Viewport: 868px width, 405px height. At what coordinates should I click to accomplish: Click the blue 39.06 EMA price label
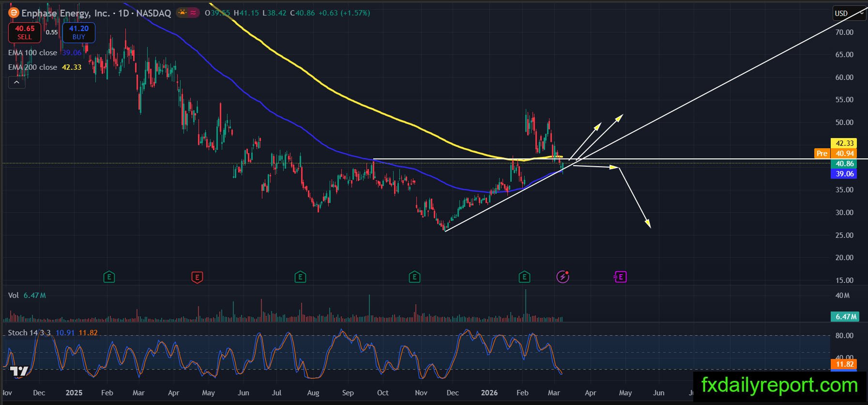[844, 174]
